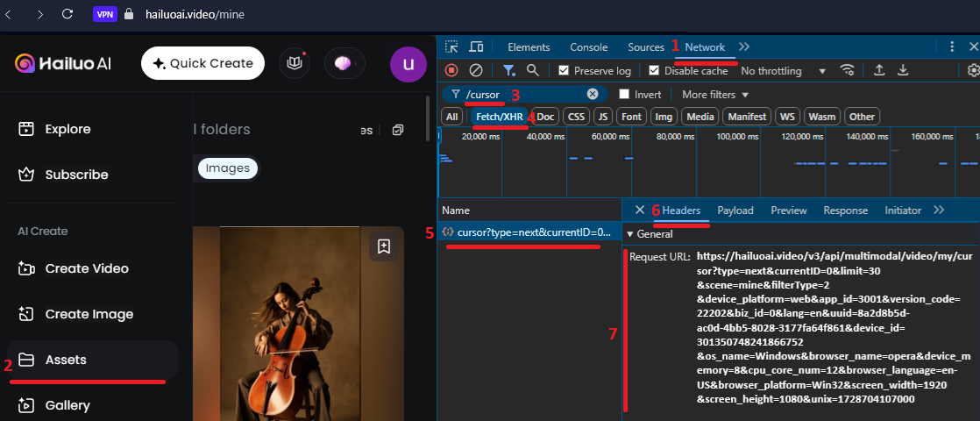Image resolution: width=980 pixels, height=421 pixels.
Task: Uncheck the Disable cache checkbox
Action: point(654,71)
